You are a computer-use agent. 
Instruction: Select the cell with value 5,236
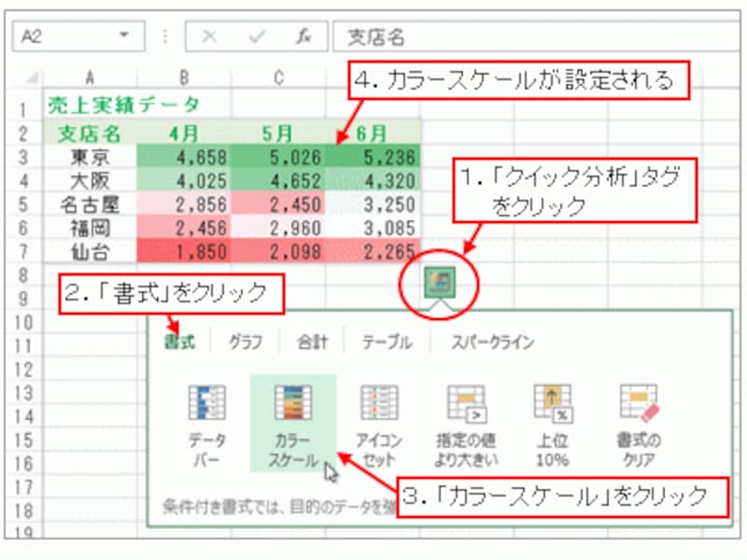[373, 157]
